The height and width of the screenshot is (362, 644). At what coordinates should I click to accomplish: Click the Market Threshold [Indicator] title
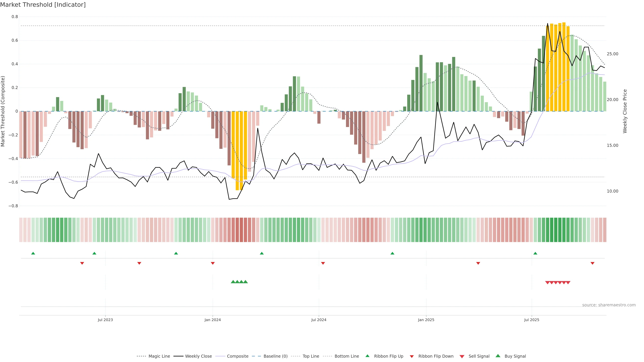43,5
